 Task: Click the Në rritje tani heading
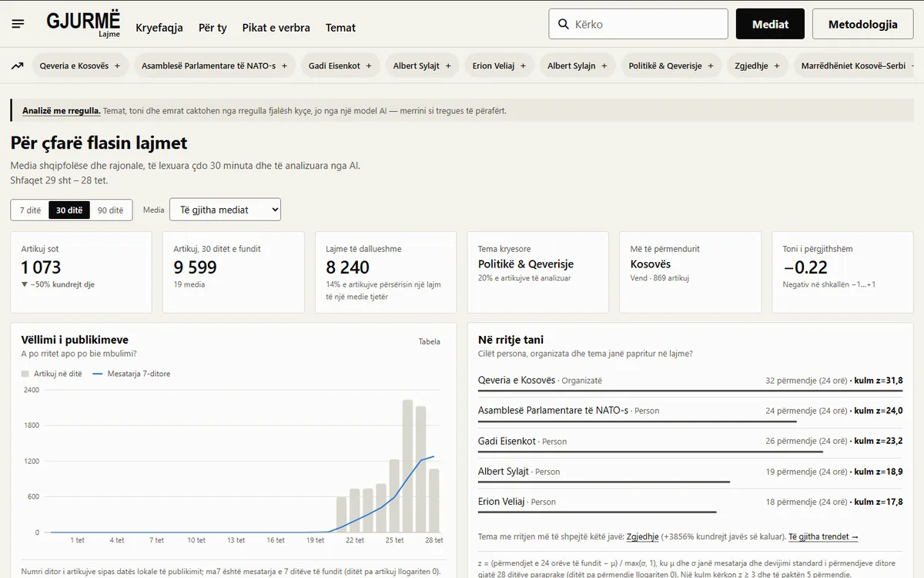point(511,340)
